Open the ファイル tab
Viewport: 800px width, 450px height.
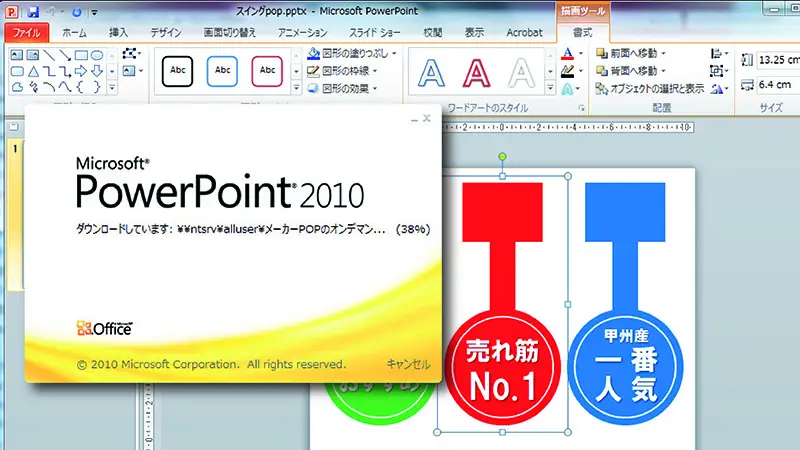click(27, 33)
